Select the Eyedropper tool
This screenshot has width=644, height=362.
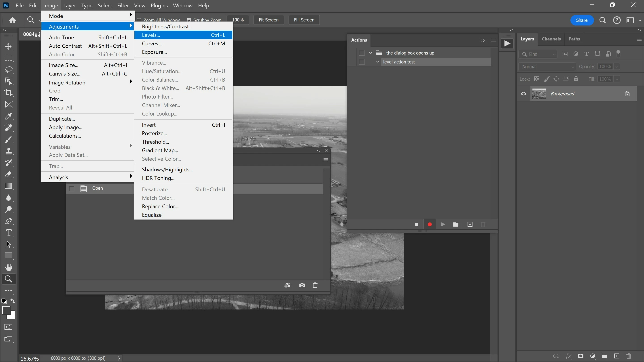click(x=8, y=116)
